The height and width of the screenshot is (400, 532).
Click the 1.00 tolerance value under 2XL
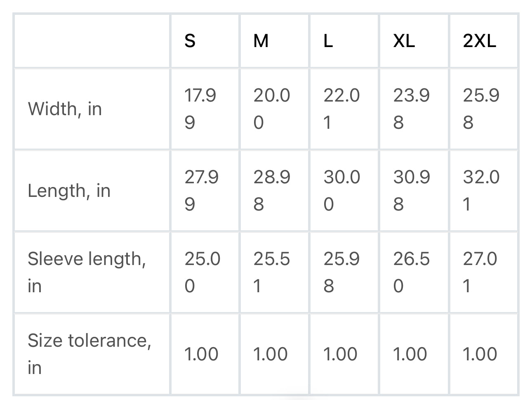[480, 354]
